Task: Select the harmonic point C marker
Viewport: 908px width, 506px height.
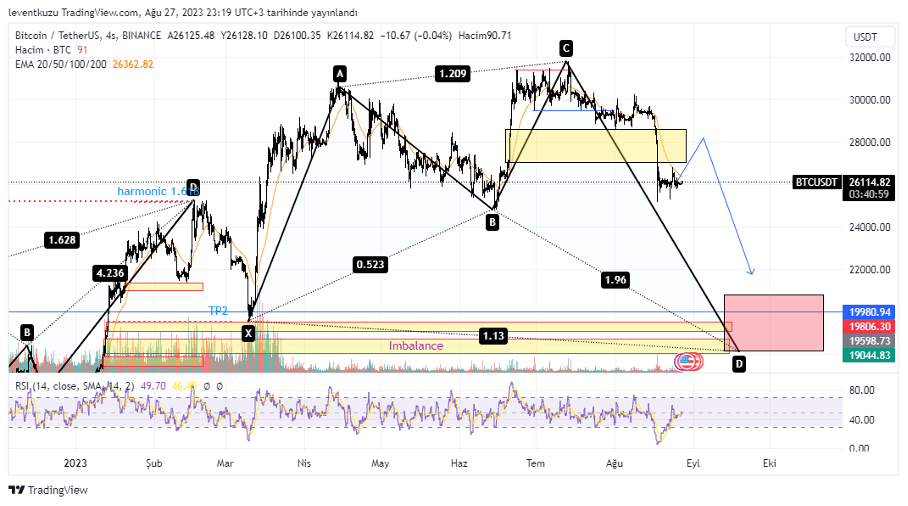Action: pyautogui.click(x=566, y=48)
